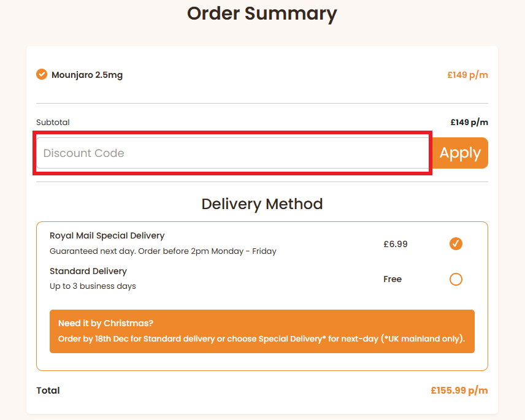Click the Total label

click(x=48, y=391)
